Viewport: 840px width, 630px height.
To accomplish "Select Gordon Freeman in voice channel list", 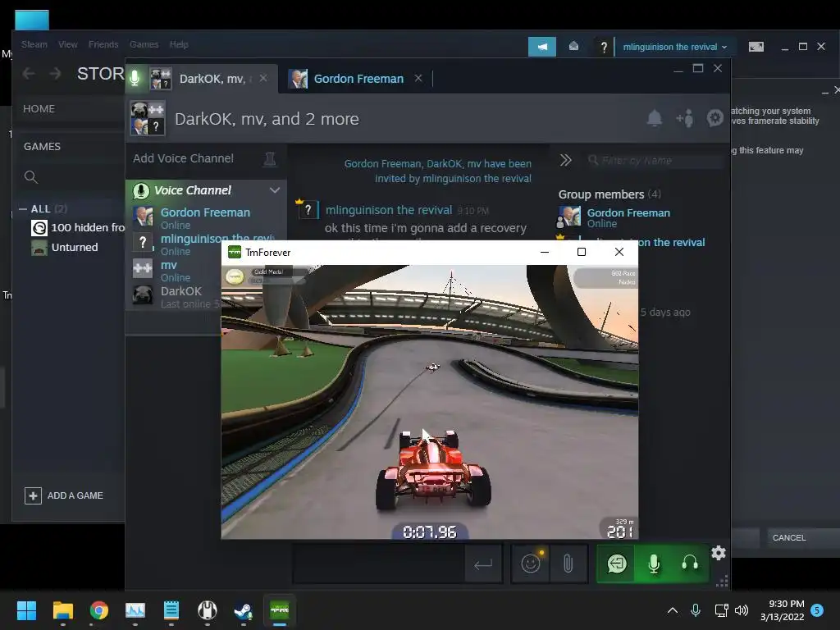I will (206, 217).
